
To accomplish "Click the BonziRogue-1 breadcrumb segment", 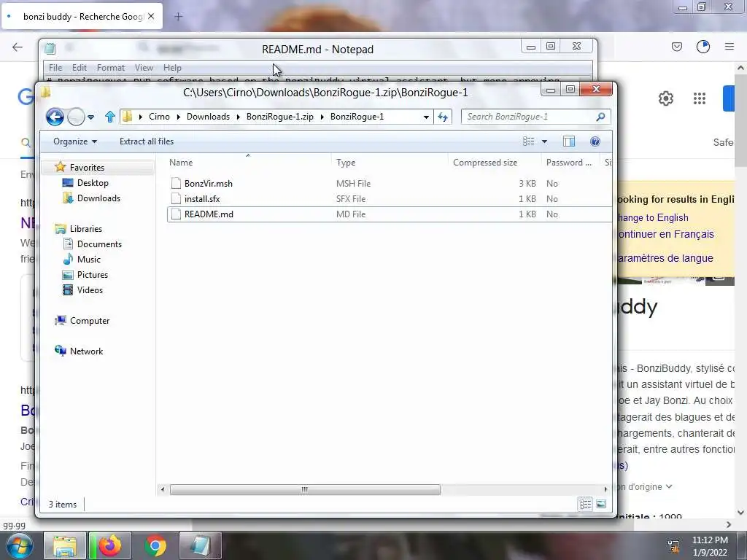I will pos(357,117).
